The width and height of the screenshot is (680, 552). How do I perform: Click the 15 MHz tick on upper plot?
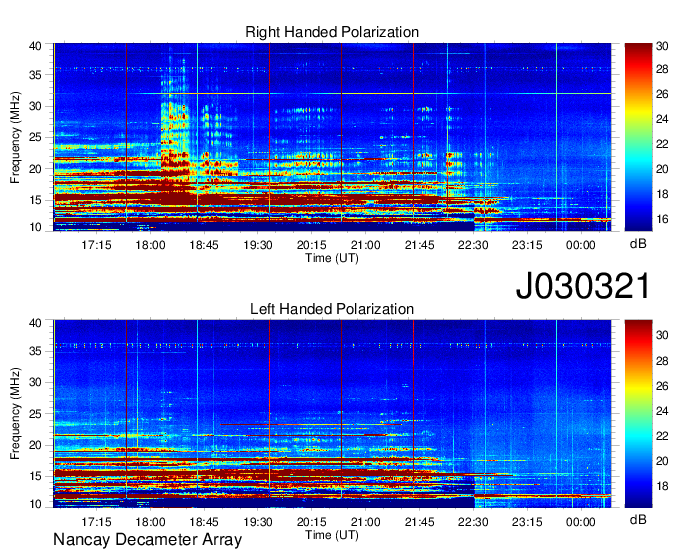[x=35, y=200]
